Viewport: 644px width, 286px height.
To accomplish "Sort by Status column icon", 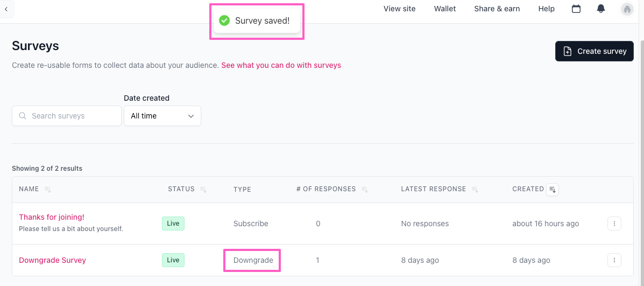I will [x=203, y=190].
